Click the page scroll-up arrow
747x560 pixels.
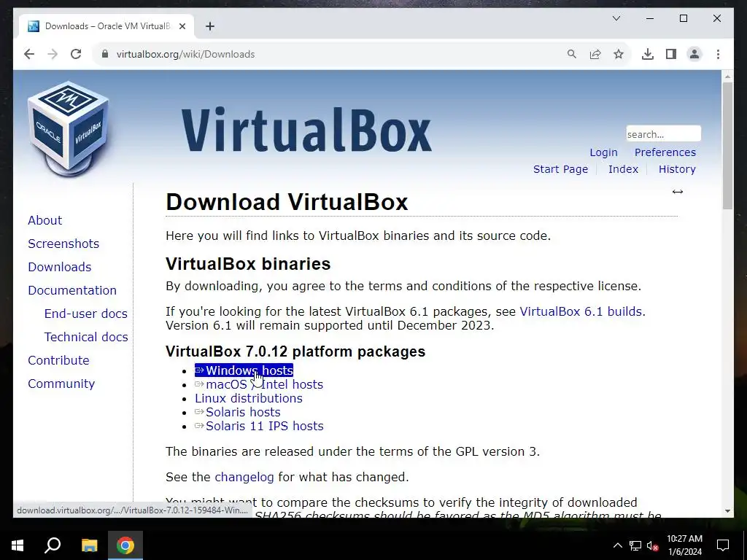click(727, 76)
